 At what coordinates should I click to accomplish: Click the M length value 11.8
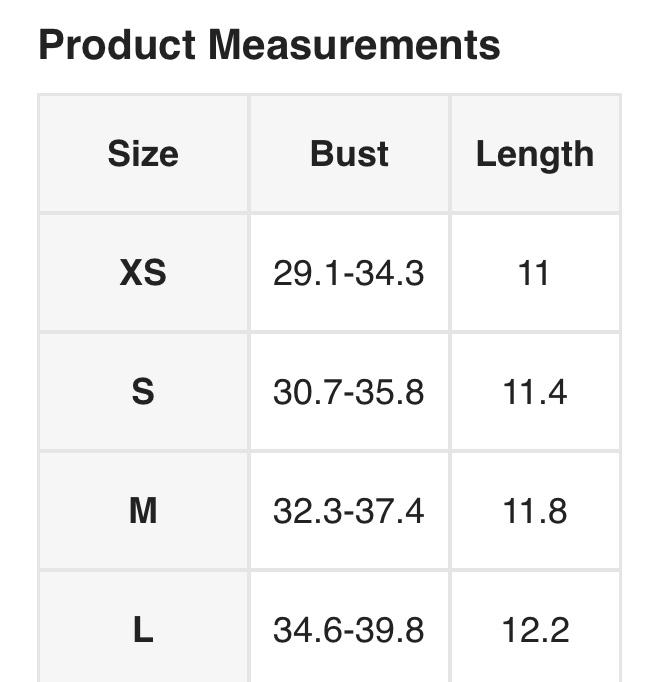tap(534, 511)
